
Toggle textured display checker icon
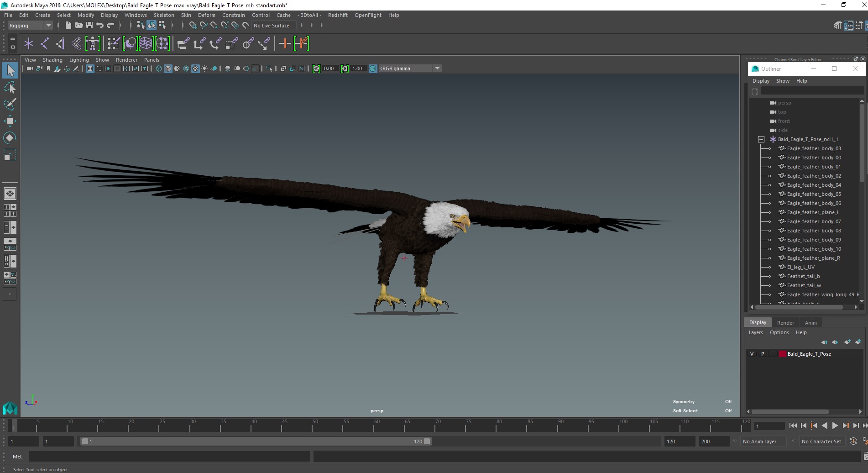195,68
